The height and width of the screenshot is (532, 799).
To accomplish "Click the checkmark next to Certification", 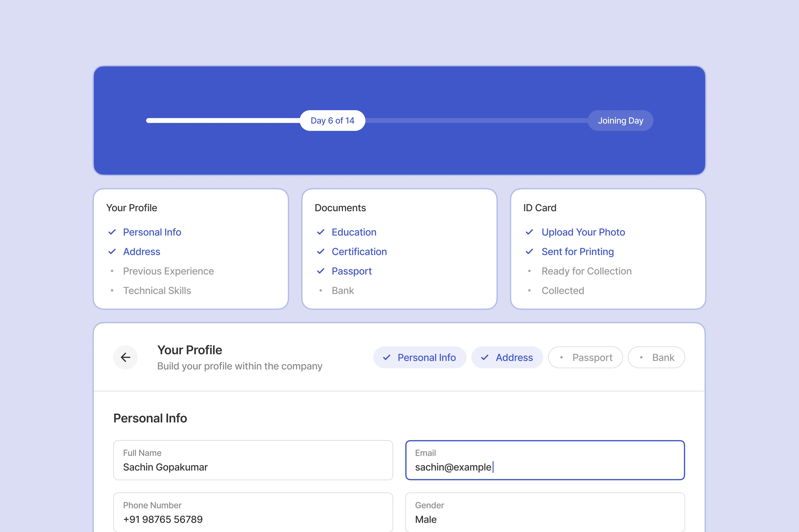I will pyautogui.click(x=320, y=252).
